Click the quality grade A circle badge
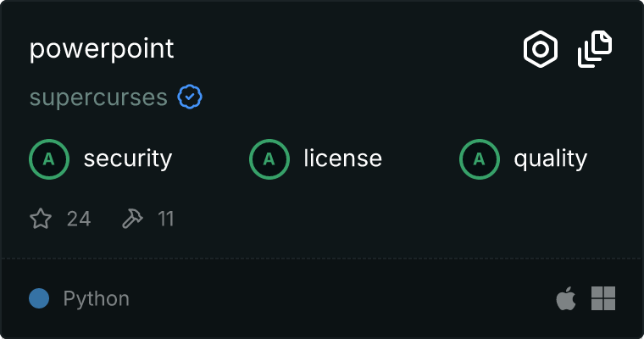The width and height of the screenshot is (644, 339). click(480, 159)
